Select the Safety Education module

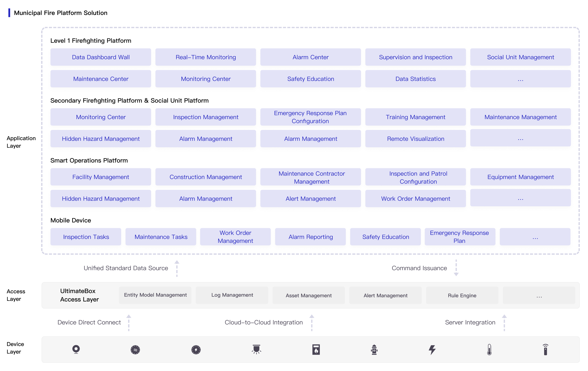(x=310, y=79)
